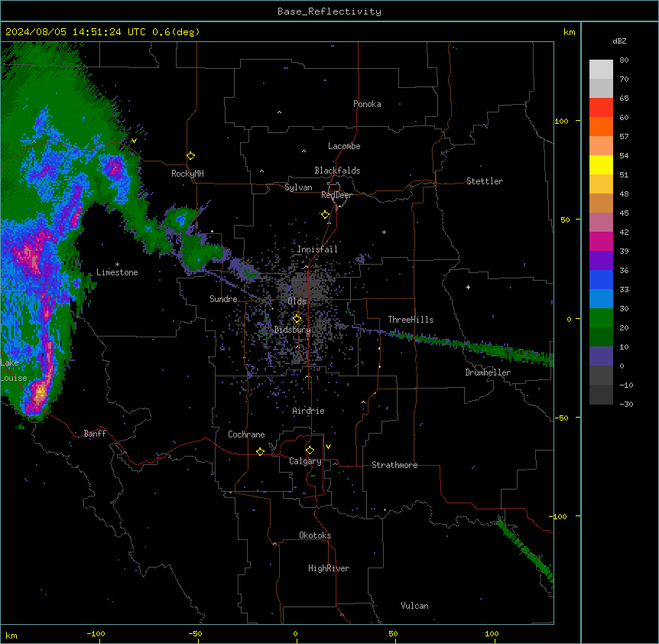Select the 65 dBZ red color swatch
The height and width of the screenshot is (644, 659).
(x=601, y=107)
